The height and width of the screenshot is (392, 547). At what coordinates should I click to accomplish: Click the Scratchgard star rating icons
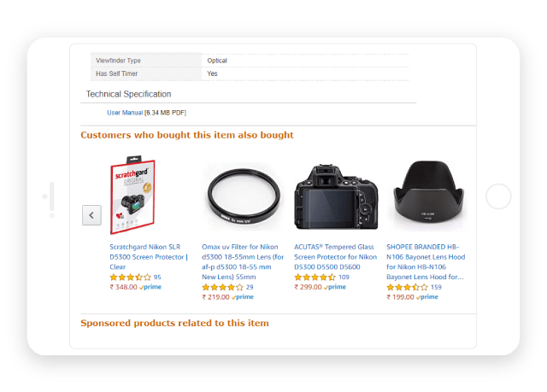point(131,278)
